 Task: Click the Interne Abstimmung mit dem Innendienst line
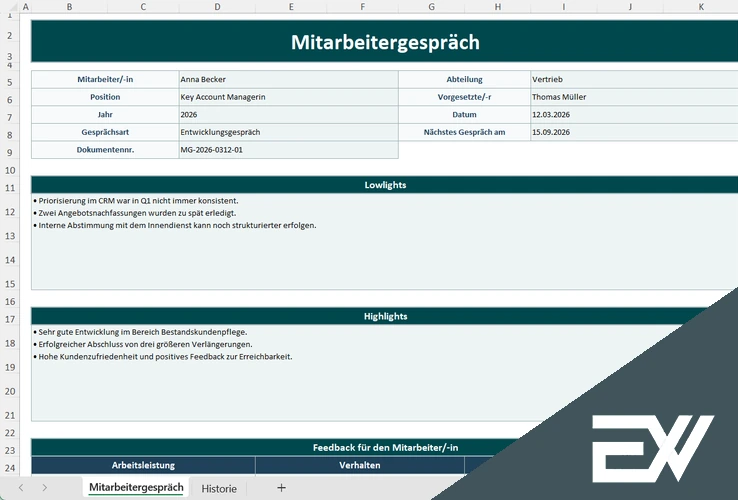point(175,225)
